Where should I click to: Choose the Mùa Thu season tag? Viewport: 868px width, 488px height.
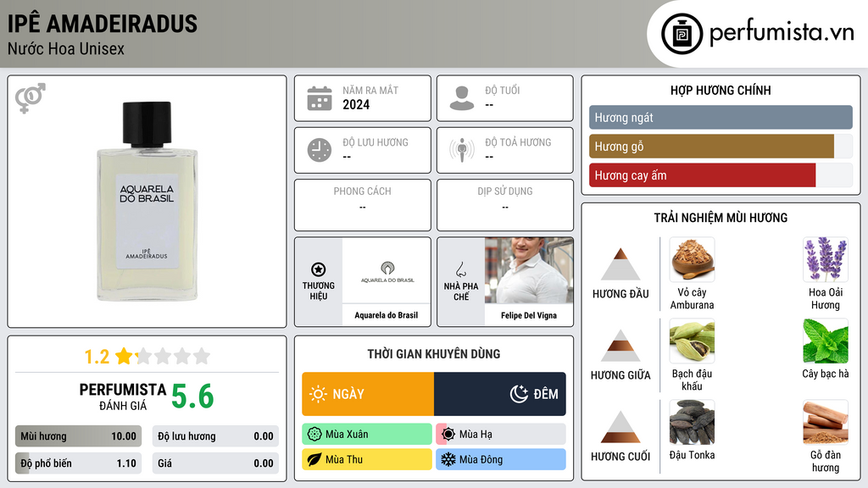coord(367,459)
